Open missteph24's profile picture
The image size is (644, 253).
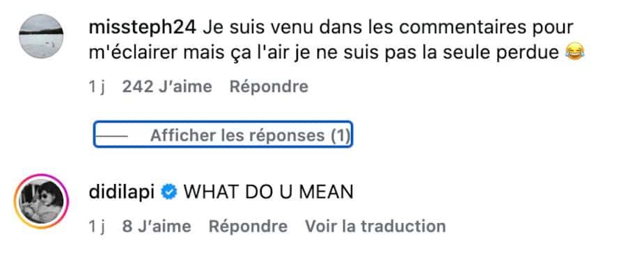click(41, 36)
